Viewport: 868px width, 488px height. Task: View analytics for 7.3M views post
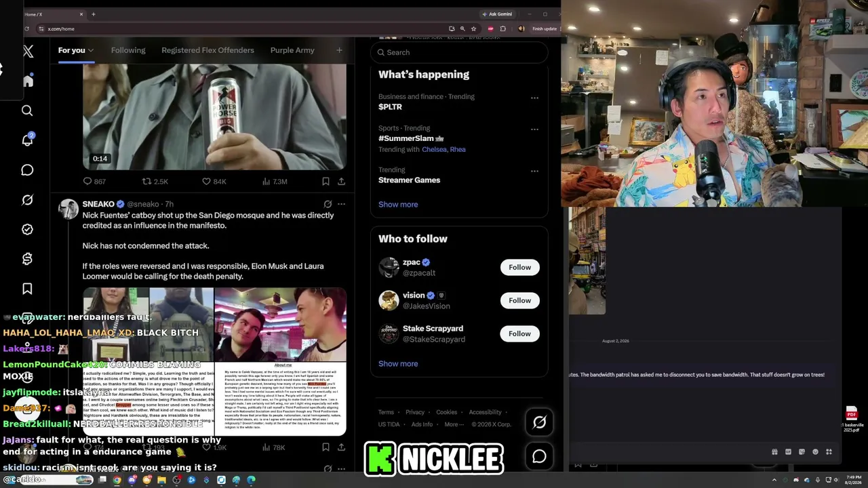[x=275, y=182]
